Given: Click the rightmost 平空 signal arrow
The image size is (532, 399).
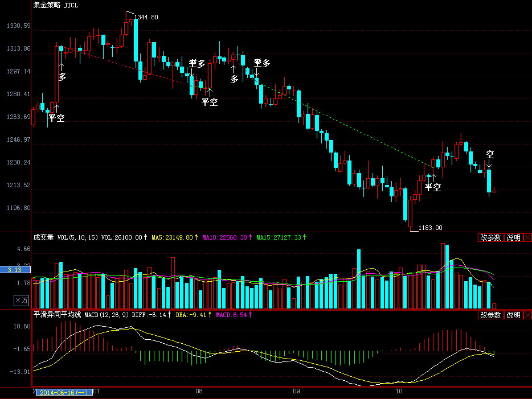Looking at the screenshot, I should (433, 187).
